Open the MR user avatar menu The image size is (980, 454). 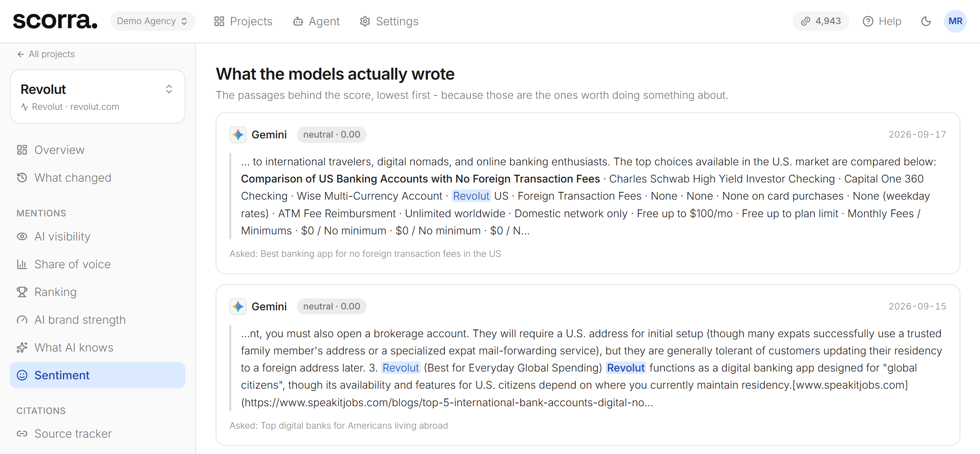955,21
